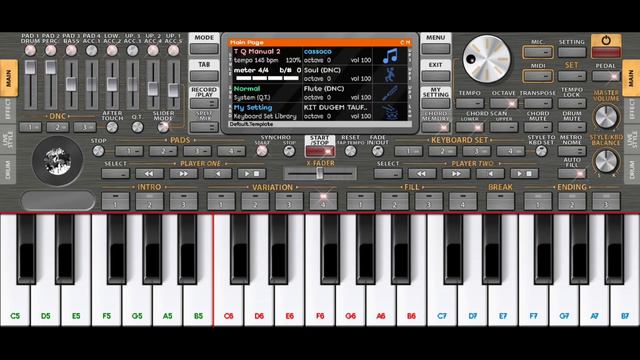Click the Master Volume knob

point(606,117)
